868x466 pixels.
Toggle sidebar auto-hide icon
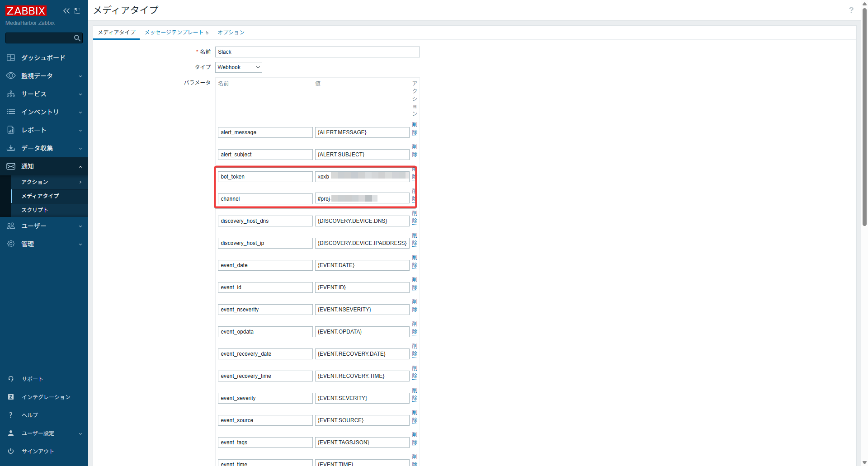(78, 11)
